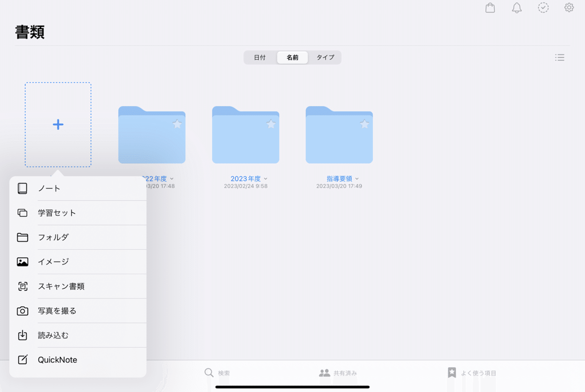Viewport: 585px width, 392px height.
Task: Click the 2023/02/24 9:58 date text
Action: (x=246, y=186)
